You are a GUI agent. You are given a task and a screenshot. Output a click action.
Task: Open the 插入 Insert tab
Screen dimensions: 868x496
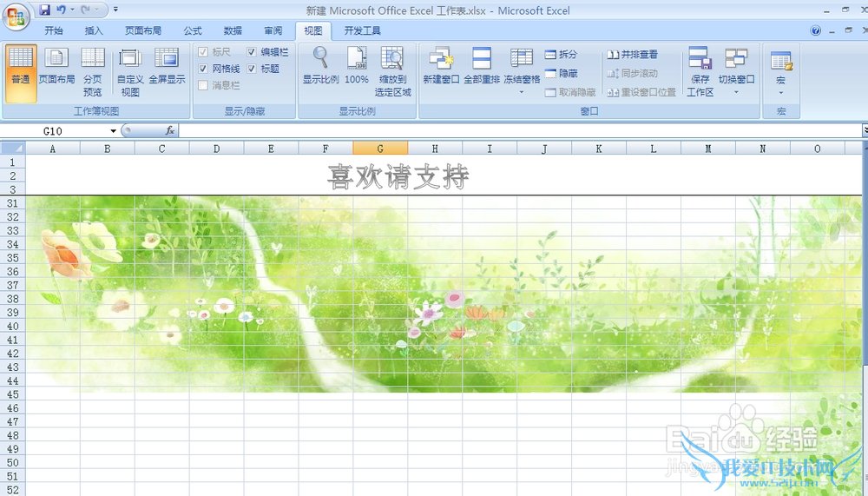pyautogui.click(x=94, y=30)
